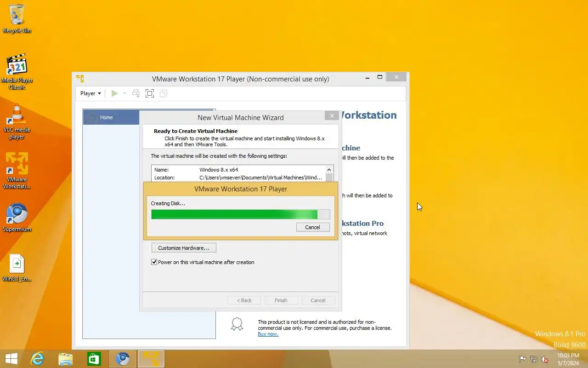Click the Buy now link

[x=268, y=334]
